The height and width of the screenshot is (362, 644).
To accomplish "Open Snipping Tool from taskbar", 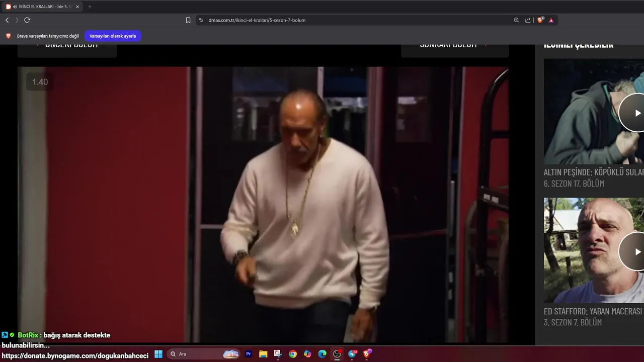I will click(278, 354).
